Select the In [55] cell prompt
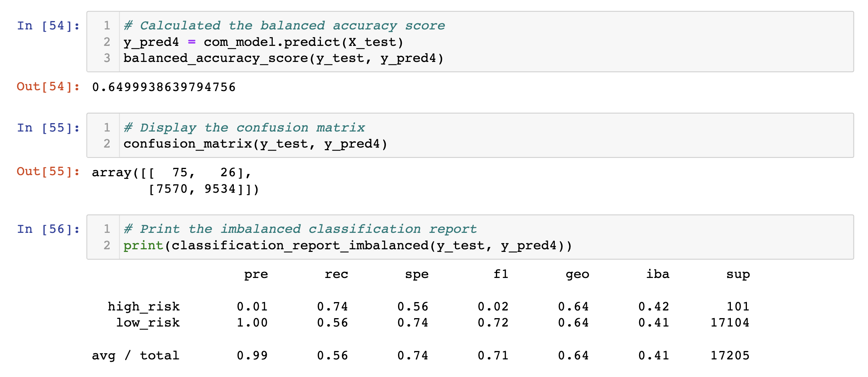The width and height of the screenshot is (868, 377). coord(49,128)
